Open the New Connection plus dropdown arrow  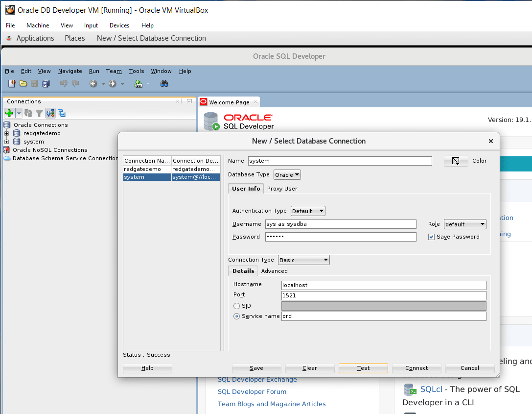click(19, 113)
